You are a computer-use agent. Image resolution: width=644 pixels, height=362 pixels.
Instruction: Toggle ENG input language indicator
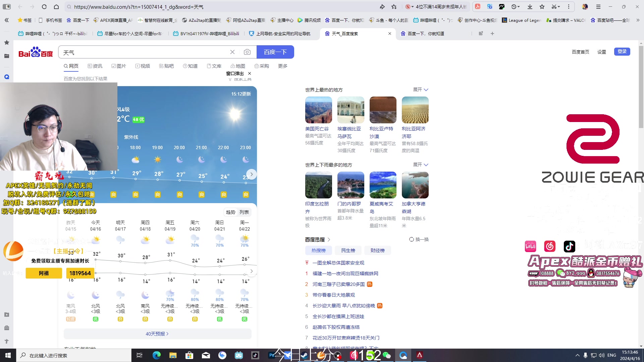612,355
